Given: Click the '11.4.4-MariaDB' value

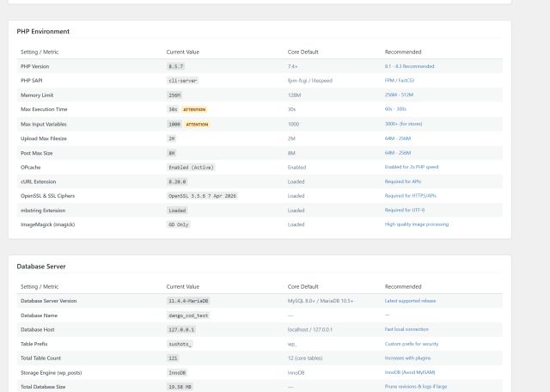Looking at the screenshot, I should coord(188,301).
